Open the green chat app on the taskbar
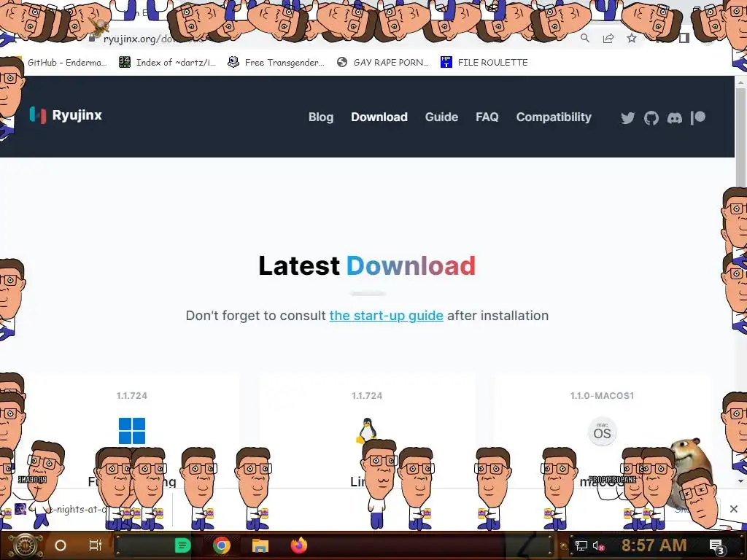 tap(182, 545)
